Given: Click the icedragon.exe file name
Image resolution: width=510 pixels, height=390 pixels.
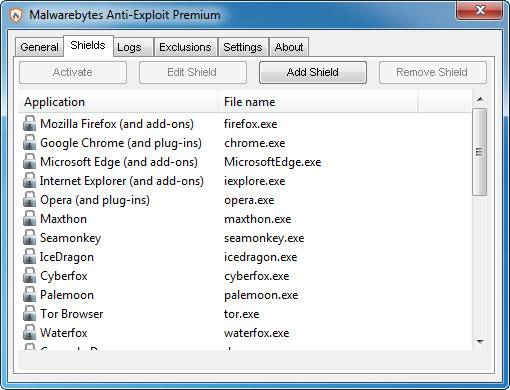Looking at the screenshot, I should [261, 257].
